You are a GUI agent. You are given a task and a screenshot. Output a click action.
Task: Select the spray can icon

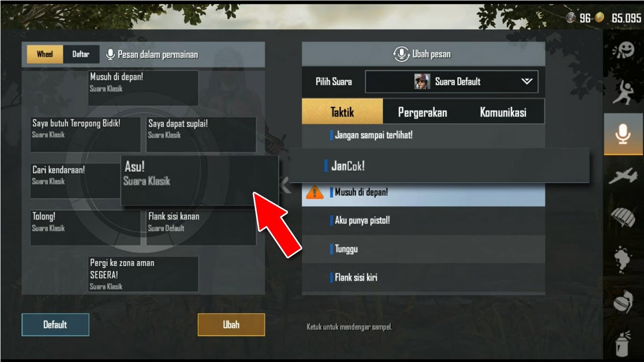coord(623,343)
